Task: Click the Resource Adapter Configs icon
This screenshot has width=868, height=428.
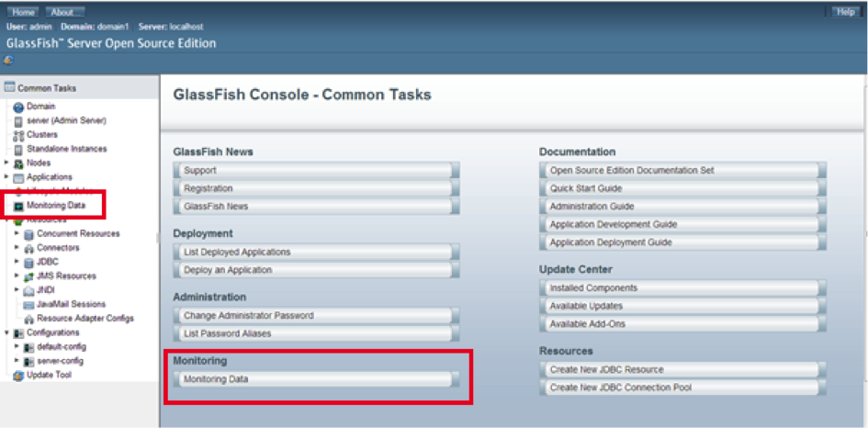Action: click(28, 319)
